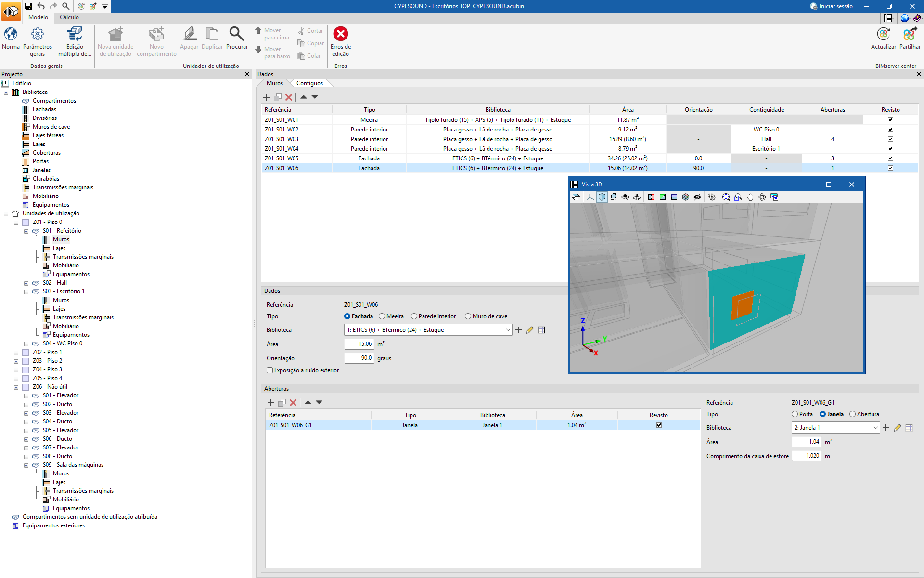Switch to the Cálculo ribbon tab
This screenshot has width=924, height=578.
point(69,17)
